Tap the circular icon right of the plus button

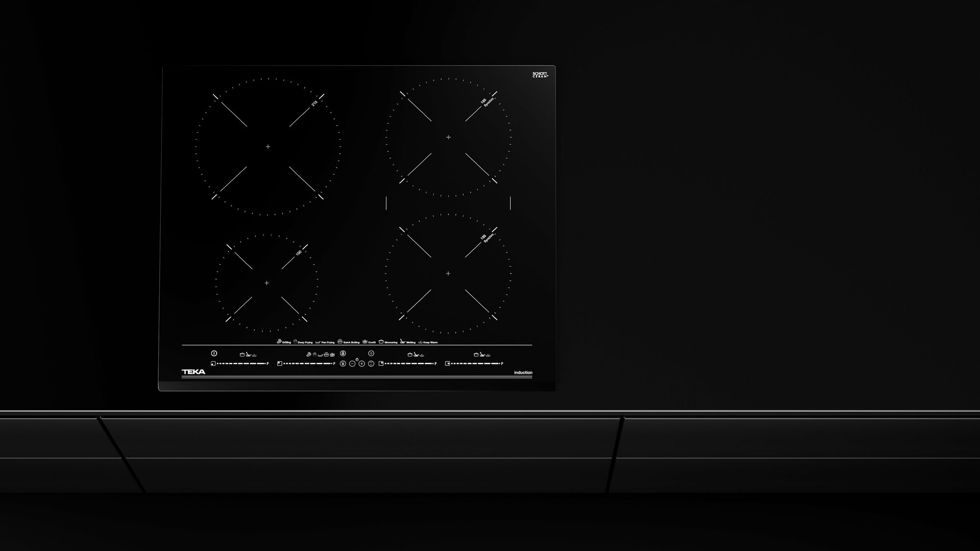coord(371,363)
